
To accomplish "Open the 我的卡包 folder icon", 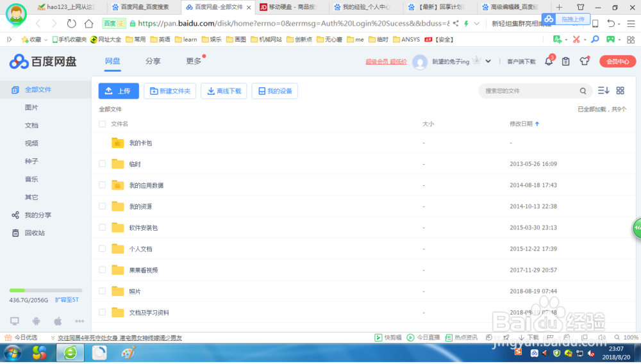I will click(x=118, y=142).
